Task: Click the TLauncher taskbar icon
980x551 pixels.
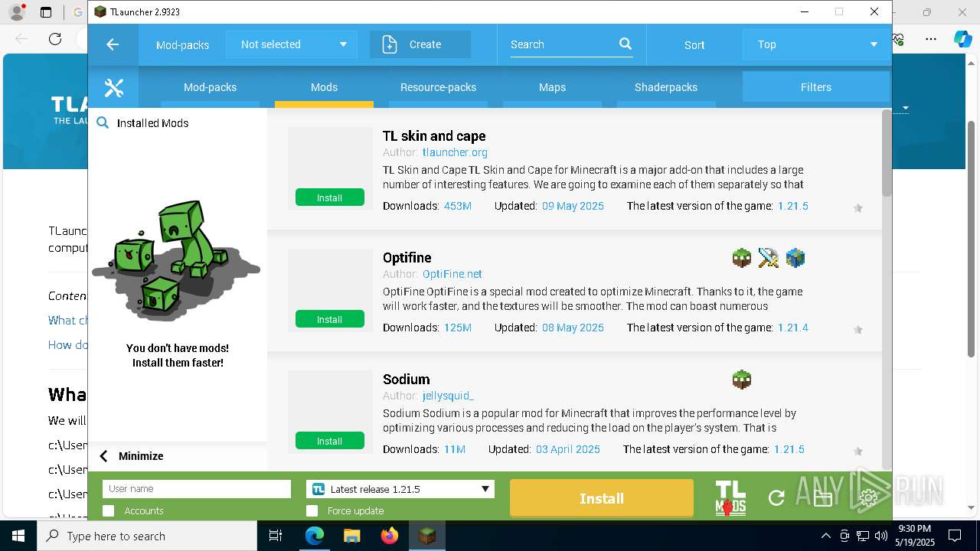Action: [x=427, y=536]
